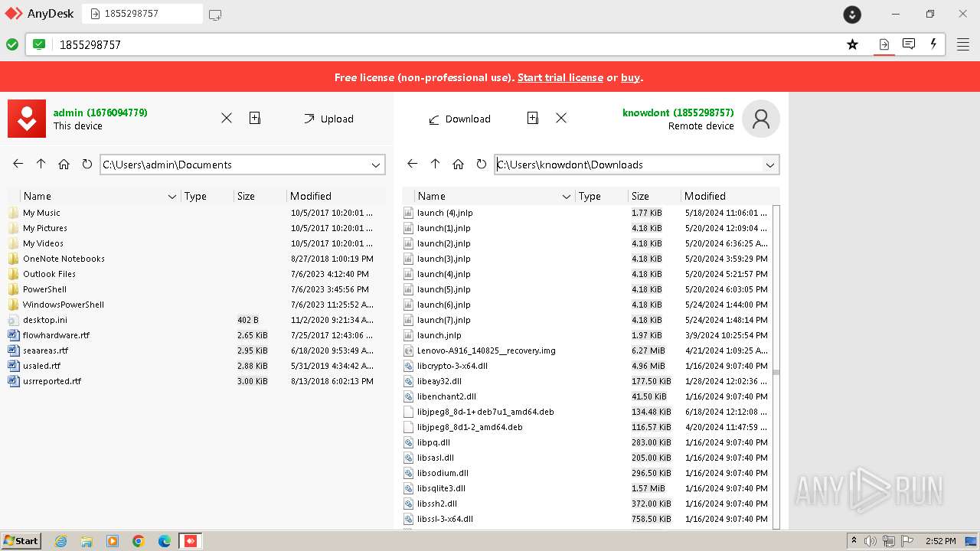Open the chat icon in toolbar

pos(909,44)
